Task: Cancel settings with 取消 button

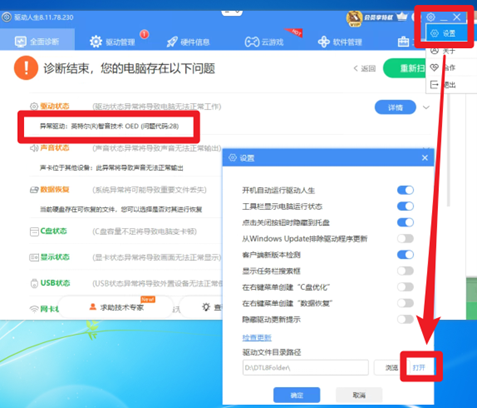Action: (x=359, y=395)
